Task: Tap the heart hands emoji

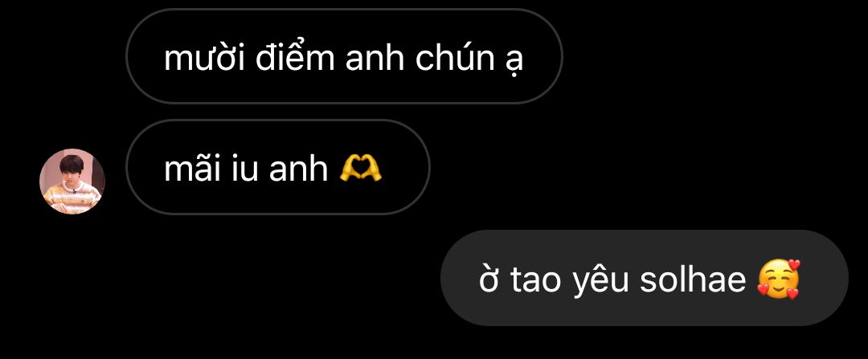Action: (x=360, y=168)
